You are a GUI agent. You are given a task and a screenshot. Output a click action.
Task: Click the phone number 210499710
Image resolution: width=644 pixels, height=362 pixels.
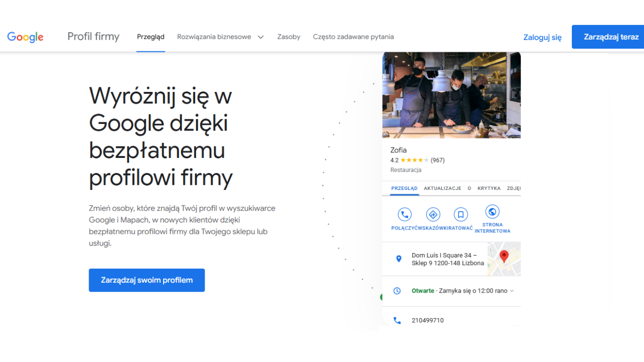428,321
